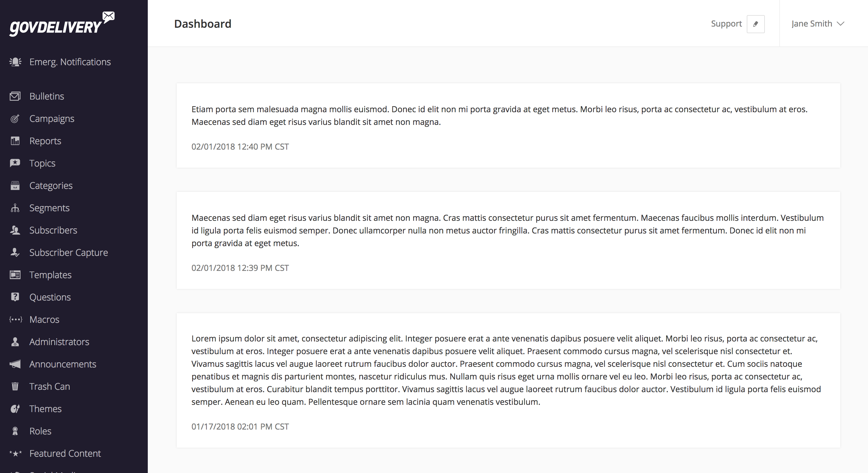Open Reports via the bar chart icon

pos(15,141)
